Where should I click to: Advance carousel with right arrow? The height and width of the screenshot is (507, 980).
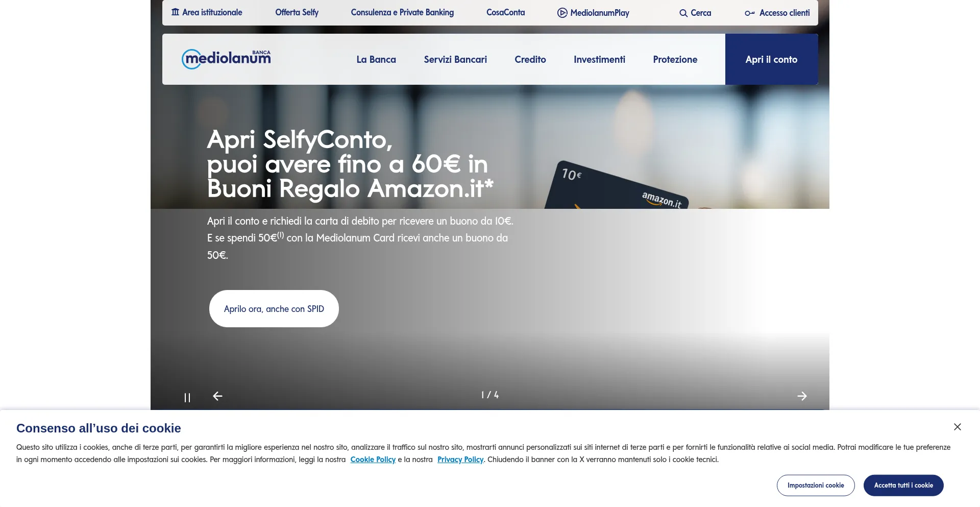point(802,396)
